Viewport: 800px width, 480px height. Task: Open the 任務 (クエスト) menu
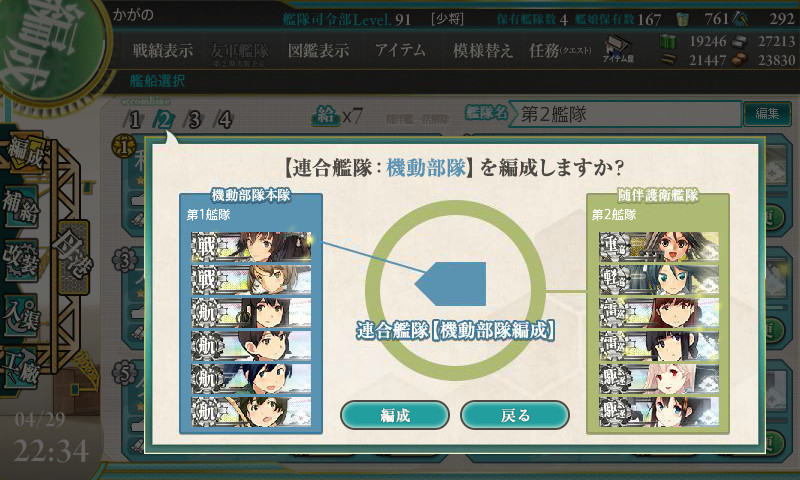[560, 50]
